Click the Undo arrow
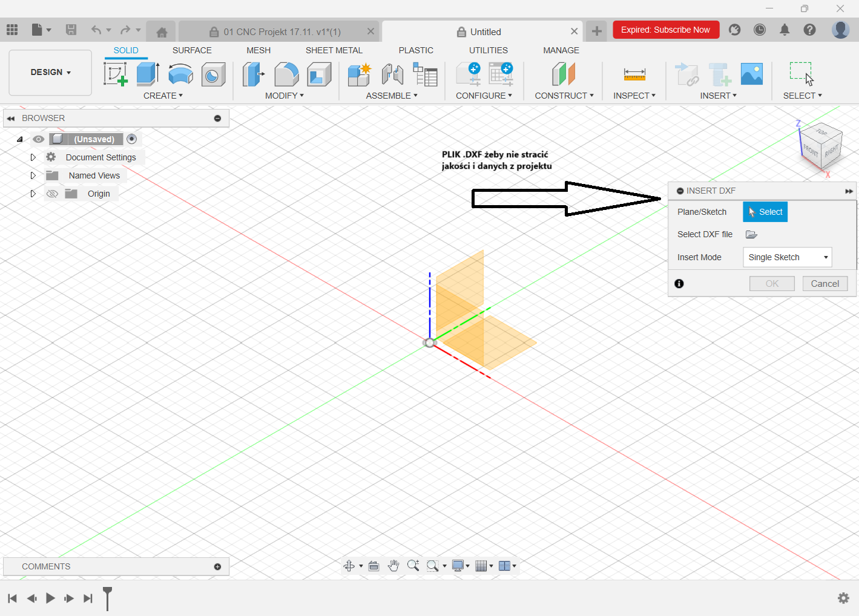 pyautogui.click(x=96, y=30)
